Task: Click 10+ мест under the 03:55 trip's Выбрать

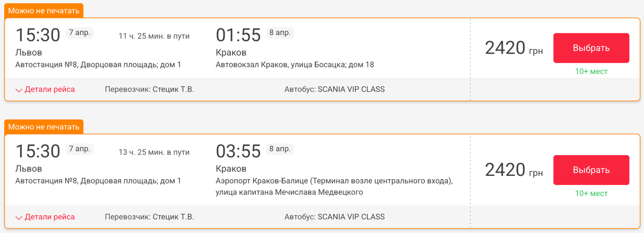Action: [x=591, y=193]
